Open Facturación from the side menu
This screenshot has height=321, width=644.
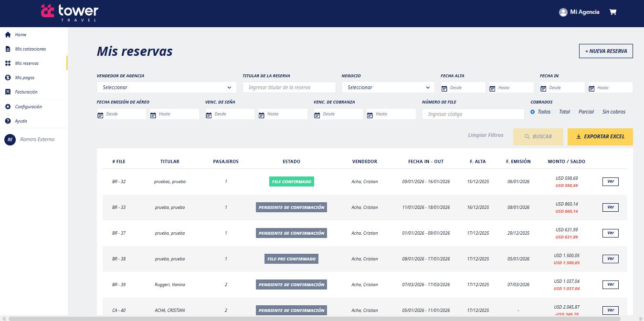pos(26,92)
